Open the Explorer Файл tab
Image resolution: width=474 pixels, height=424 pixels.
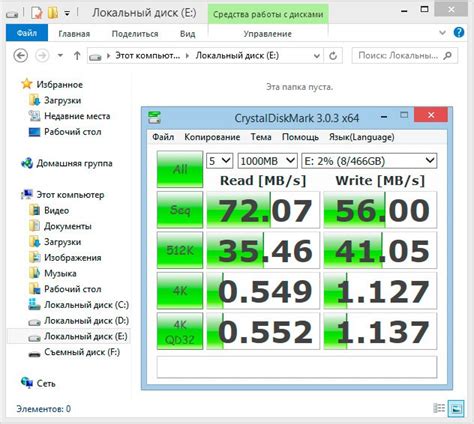click(27, 33)
